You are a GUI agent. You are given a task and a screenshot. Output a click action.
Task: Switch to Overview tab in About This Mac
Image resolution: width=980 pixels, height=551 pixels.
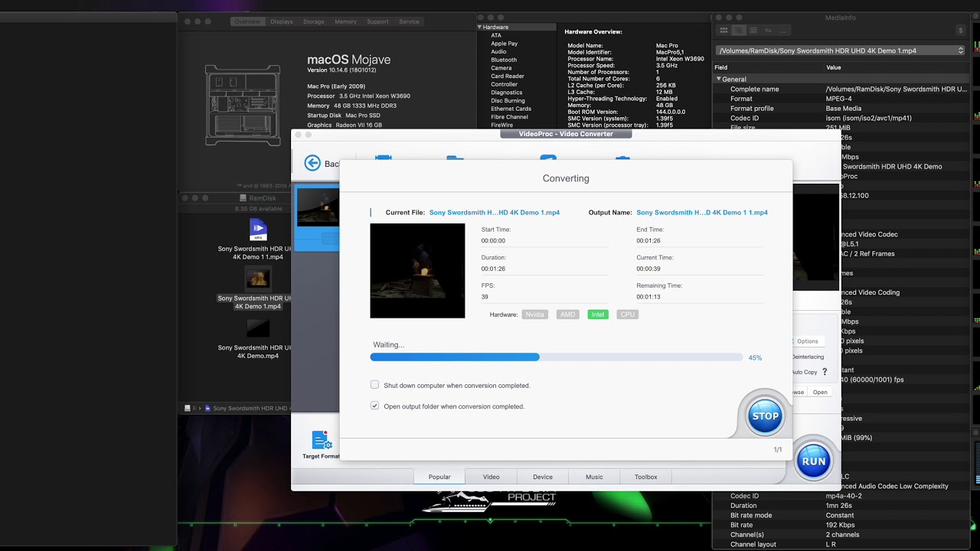pos(247,21)
